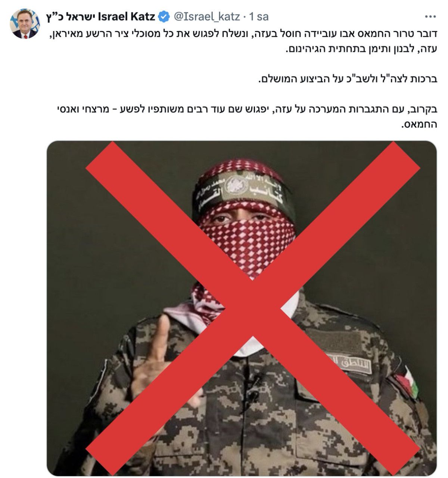Click the blue verified badge
The width and height of the screenshot is (448, 478).
(163, 16)
